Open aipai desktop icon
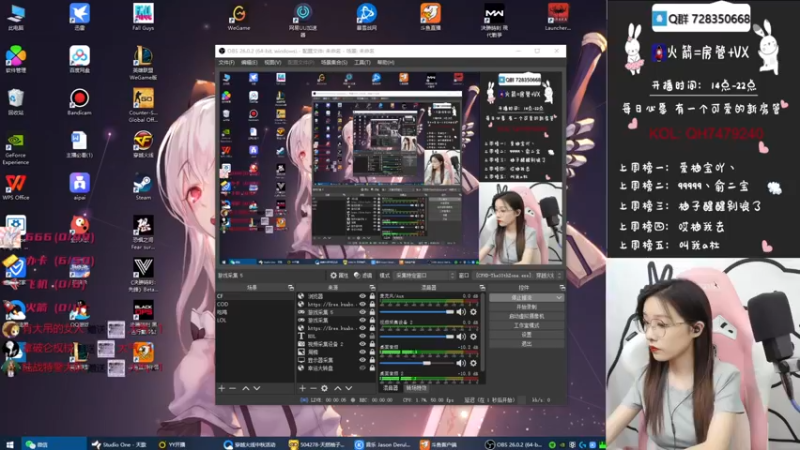This screenshot has height=450, width=800. 79,187
